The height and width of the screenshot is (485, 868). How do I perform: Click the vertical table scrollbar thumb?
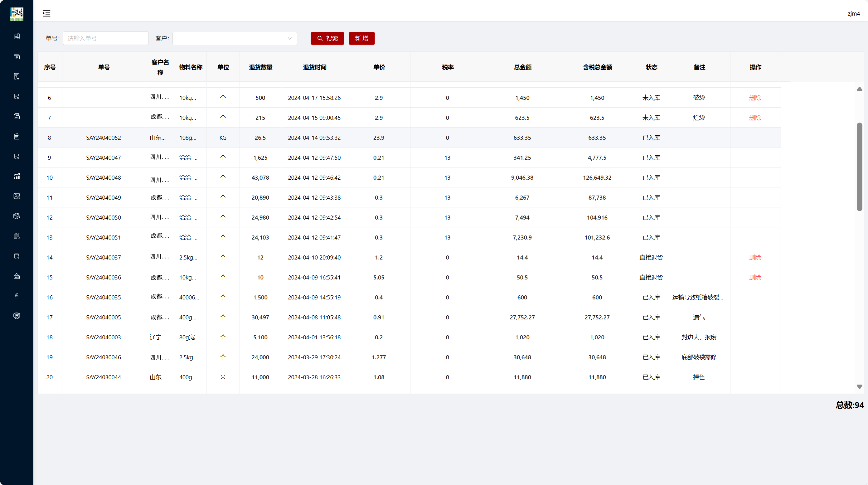point(860,167)
